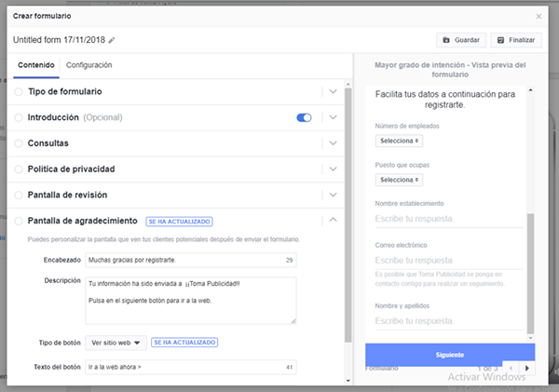Open the Puesto que ocupas Selecciona dropdown
The width and height of the screenshot is (559, 392).
399,180
